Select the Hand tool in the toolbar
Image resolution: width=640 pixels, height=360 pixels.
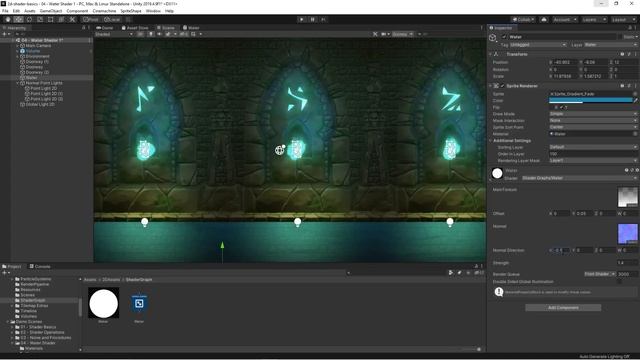pos(8,19)
